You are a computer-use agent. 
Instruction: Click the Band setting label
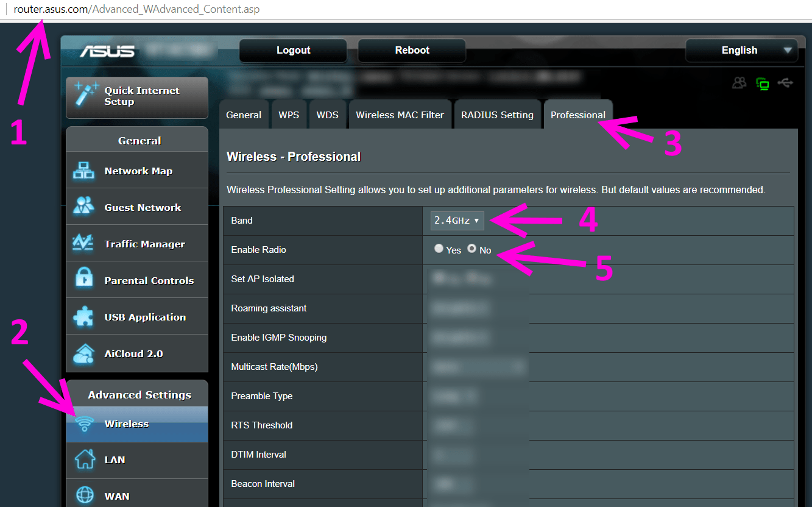[242, 221]
